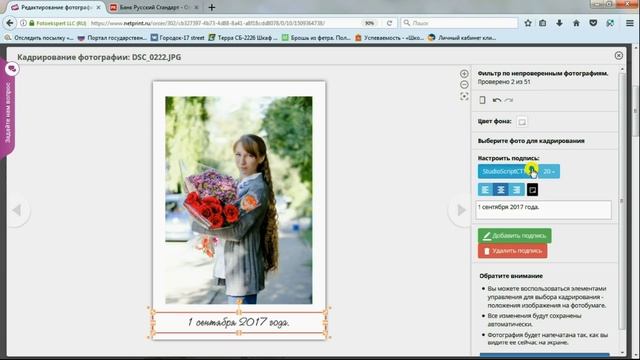Open the browser downloads arrow icon
640x360 pixels.
tap(559, 23)
